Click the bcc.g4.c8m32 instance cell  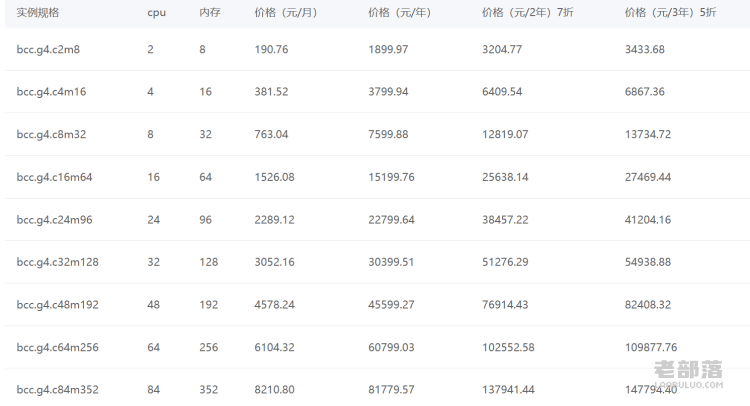coord(51,134)
